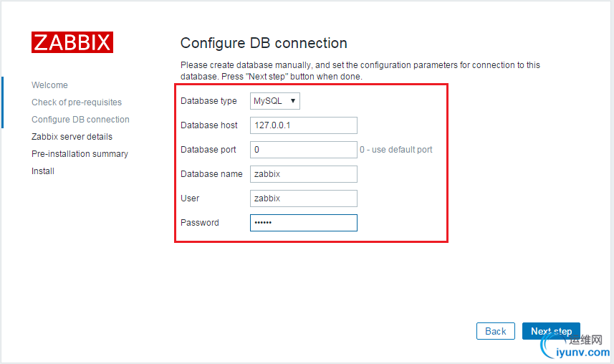Select Welcome step in sidebar
Viewport: 614px width, 364px height.
pyautogui.click(x=49, y=85)
